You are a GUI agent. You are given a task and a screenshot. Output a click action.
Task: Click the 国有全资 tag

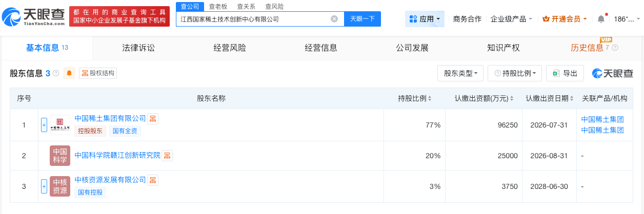[125, 131]
